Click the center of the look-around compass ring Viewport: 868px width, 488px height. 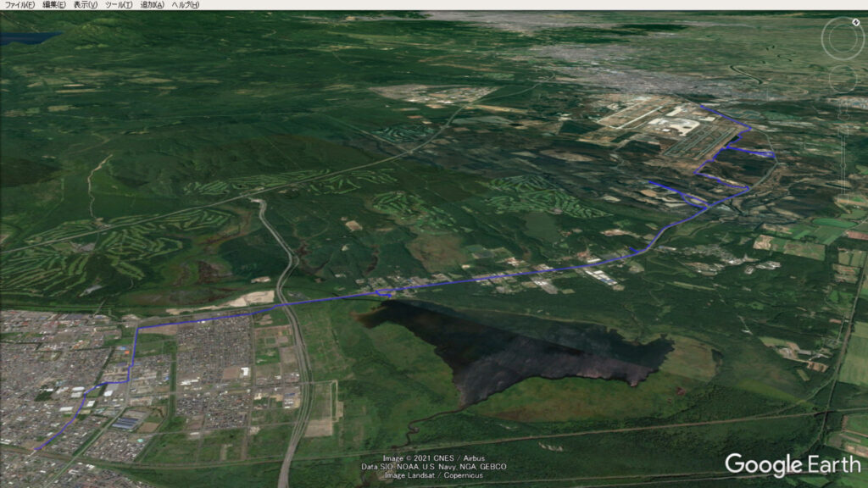click(843, 38)
